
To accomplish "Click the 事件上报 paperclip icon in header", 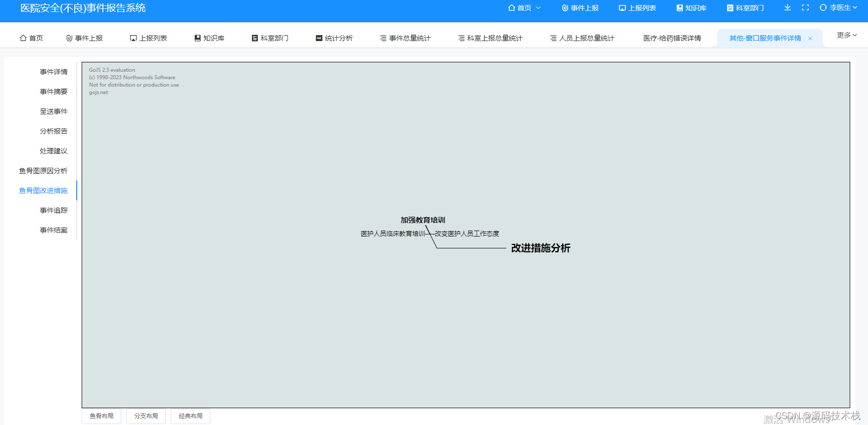I will (565, 8).
